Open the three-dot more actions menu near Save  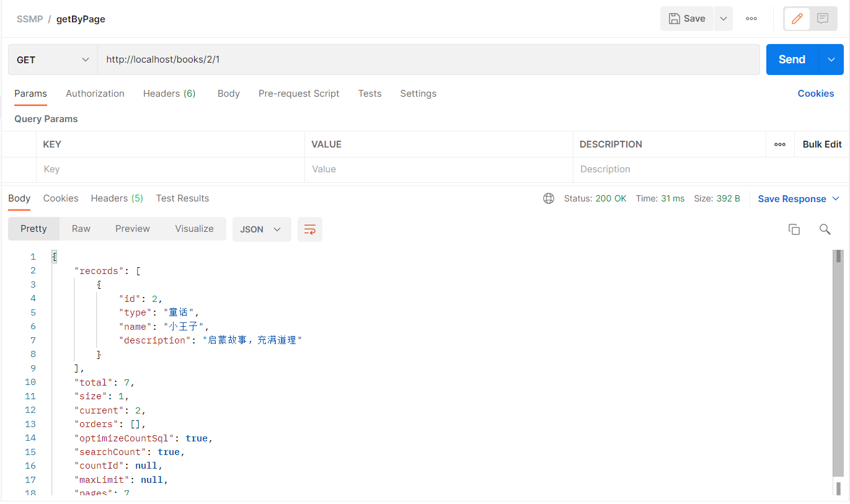(751, 19)
